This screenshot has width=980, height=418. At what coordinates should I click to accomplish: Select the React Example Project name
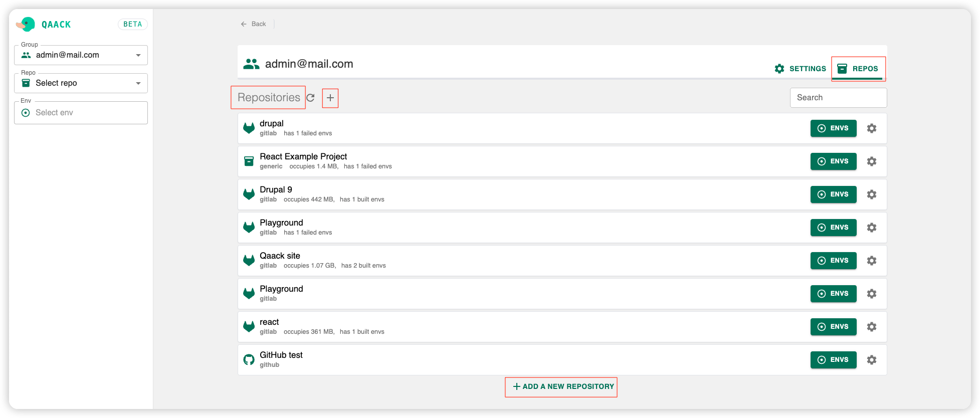[x=303, y=156]
